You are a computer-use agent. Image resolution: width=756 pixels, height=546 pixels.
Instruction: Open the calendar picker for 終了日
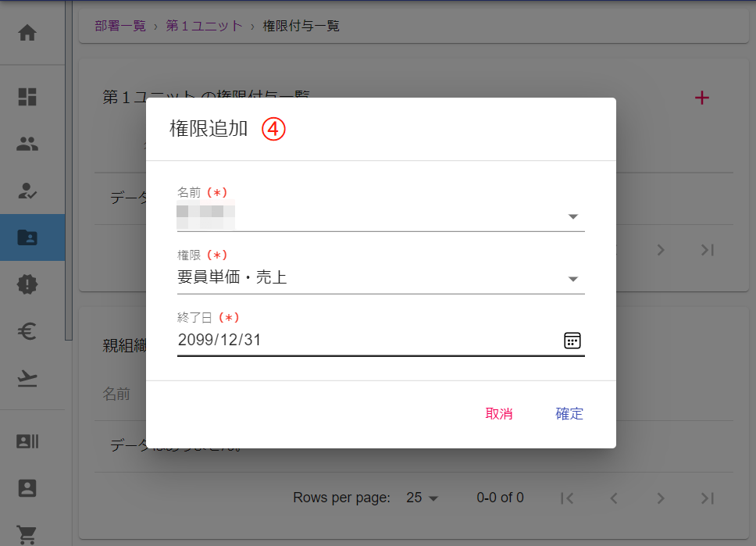tap(572, 340)
